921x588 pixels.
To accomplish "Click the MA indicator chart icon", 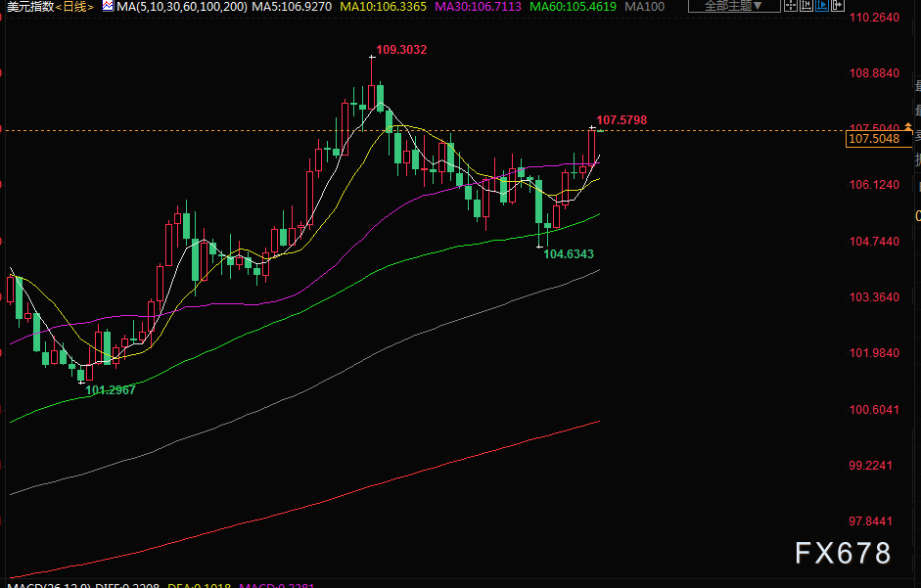I will pyautogui.click(x=108, y=7).
